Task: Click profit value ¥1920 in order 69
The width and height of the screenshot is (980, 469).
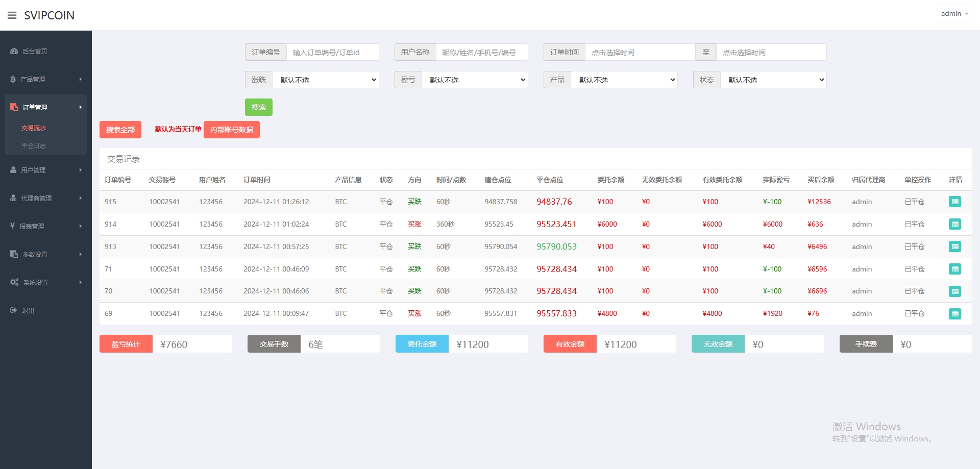Action: pyautogui.click(x=773, y=313)
